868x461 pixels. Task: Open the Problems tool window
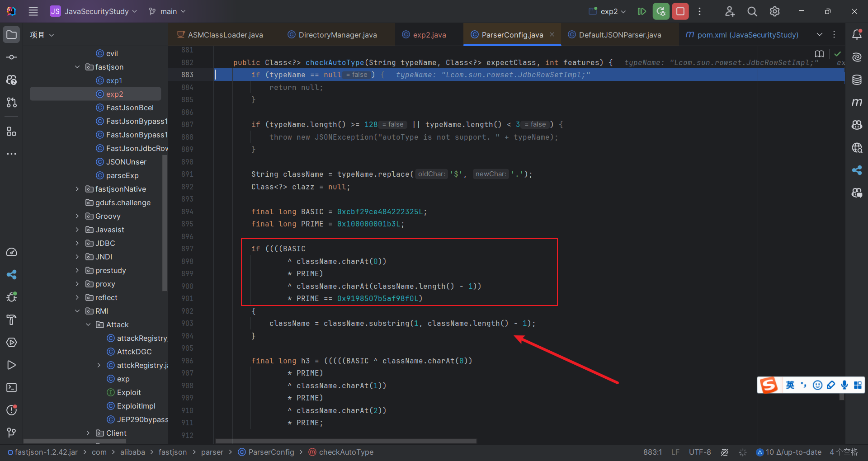tap(12, 410)
